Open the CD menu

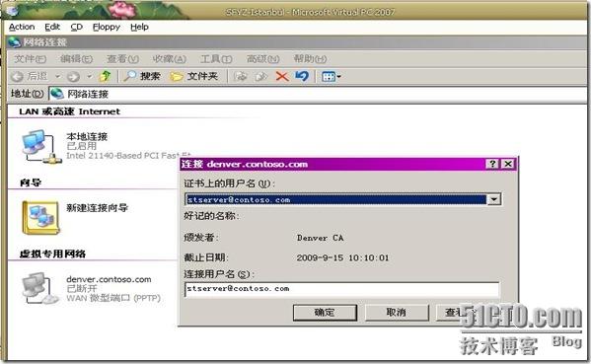coord(76,28)
